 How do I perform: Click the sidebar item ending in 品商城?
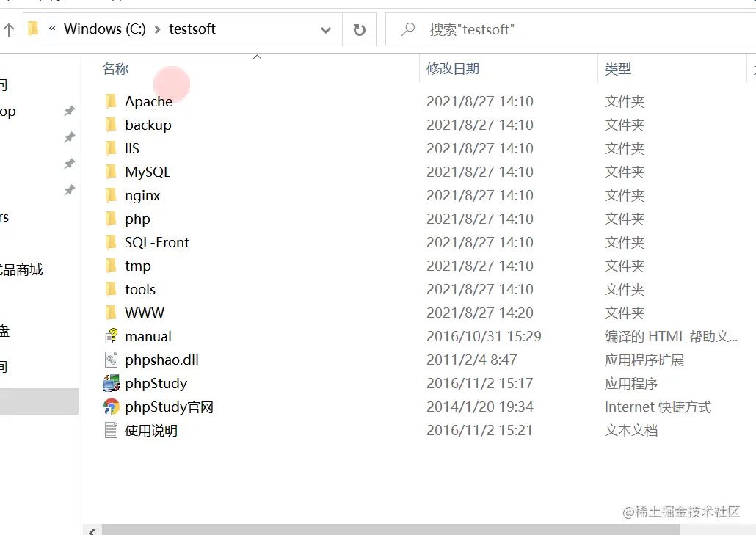(x=21, y=270)
